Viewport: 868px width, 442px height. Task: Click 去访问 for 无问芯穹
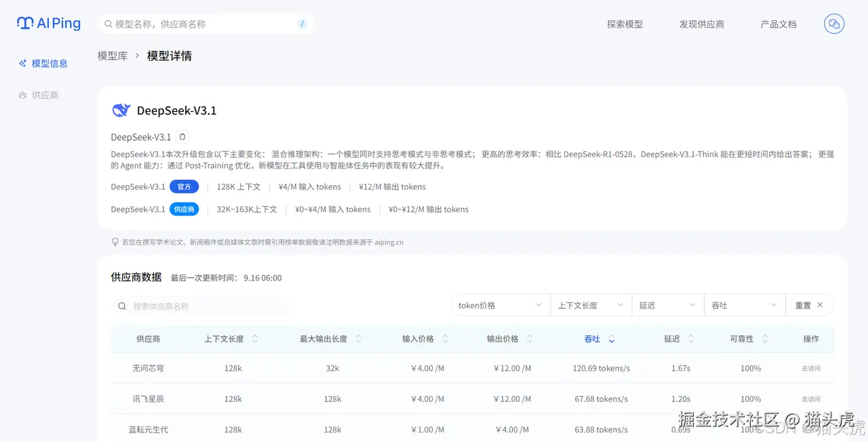[x=811, y=369]
